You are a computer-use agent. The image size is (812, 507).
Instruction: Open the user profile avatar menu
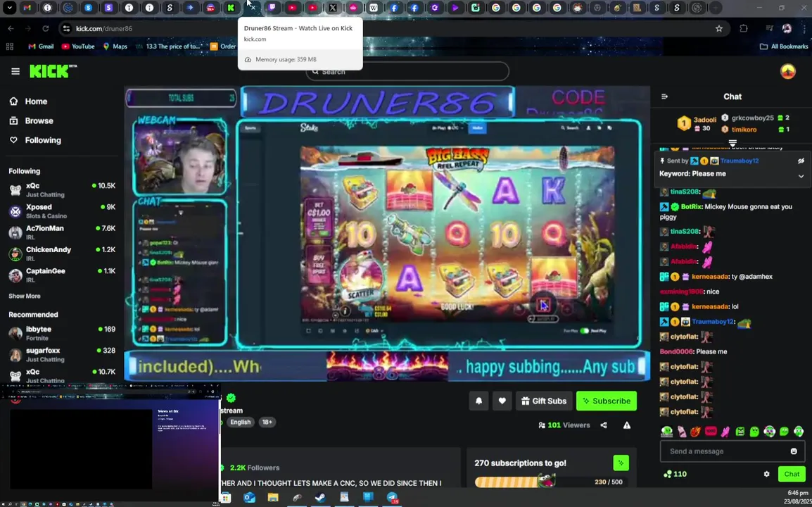pyautogui.click(x=787, y=72)
